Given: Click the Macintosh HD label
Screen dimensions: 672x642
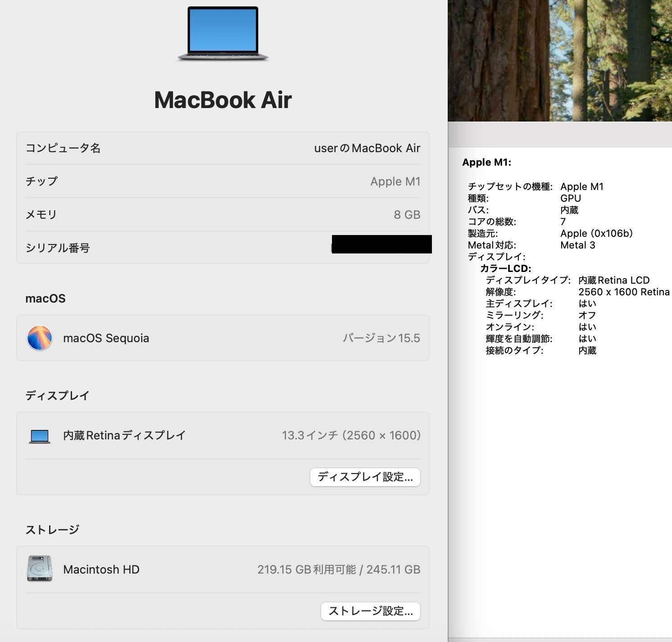Looking at the screenshot, I should (101, 570).
